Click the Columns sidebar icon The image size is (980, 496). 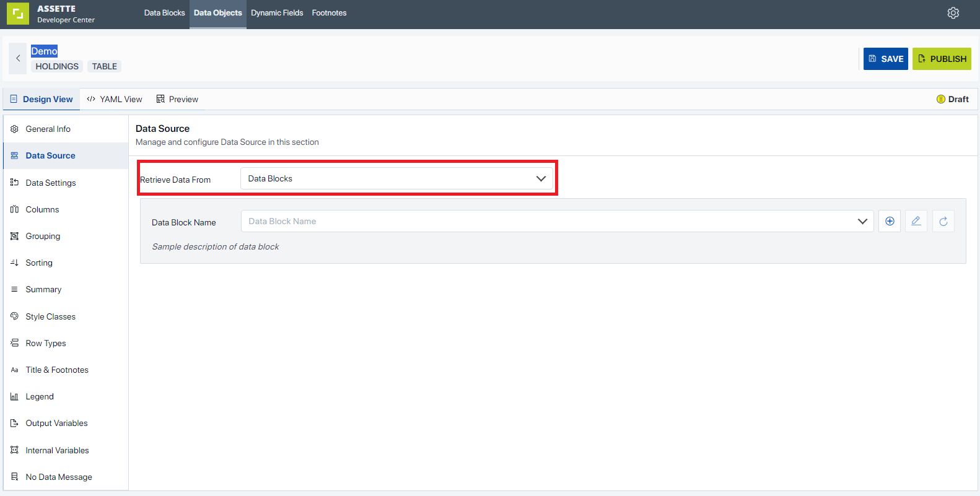point(14,209)
